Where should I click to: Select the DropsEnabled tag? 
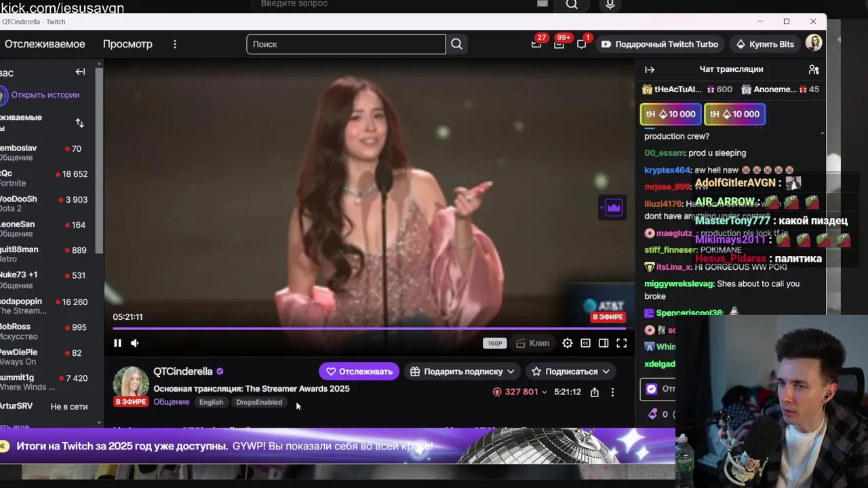[259, 402]
